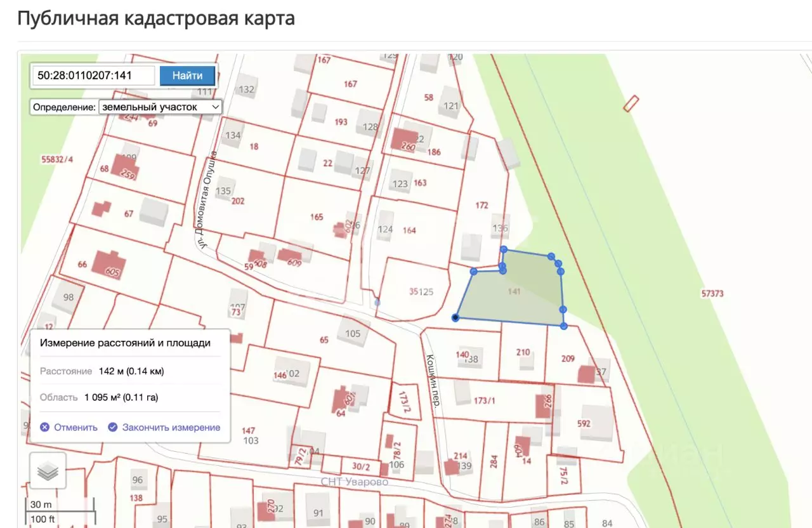Click the Найти search button

pyautogui.click(x=188, y=76)
